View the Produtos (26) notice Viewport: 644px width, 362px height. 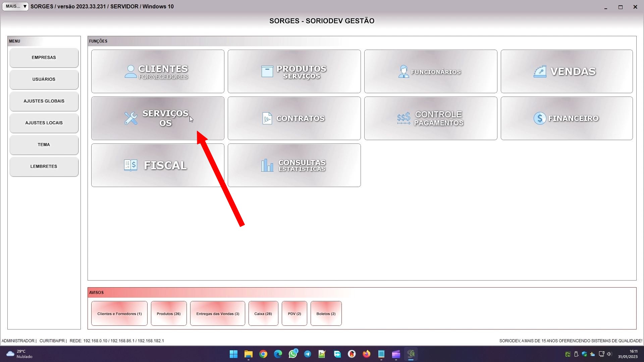169,314
